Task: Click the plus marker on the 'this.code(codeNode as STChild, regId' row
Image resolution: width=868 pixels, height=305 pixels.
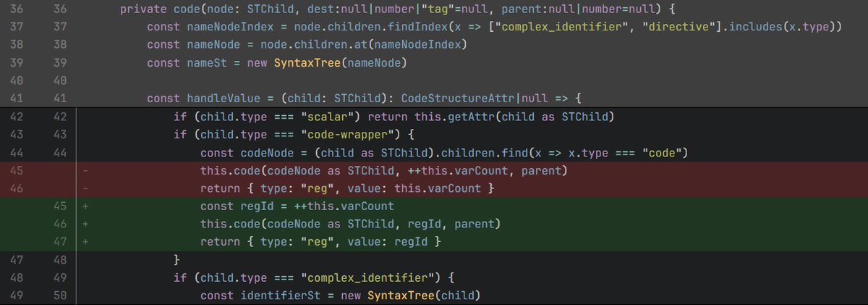Action: pos(86,224)
